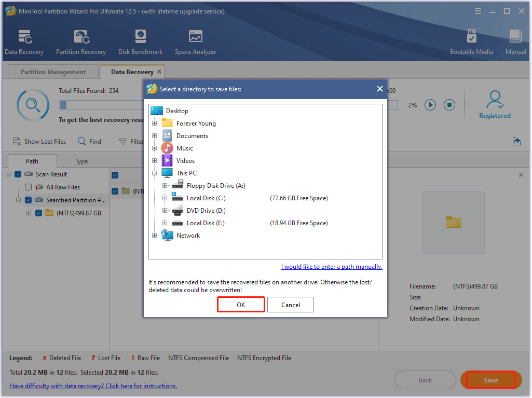
Task: Open the Space Analyzer tool
Action: pyautogui.click(x=195, y=42)
